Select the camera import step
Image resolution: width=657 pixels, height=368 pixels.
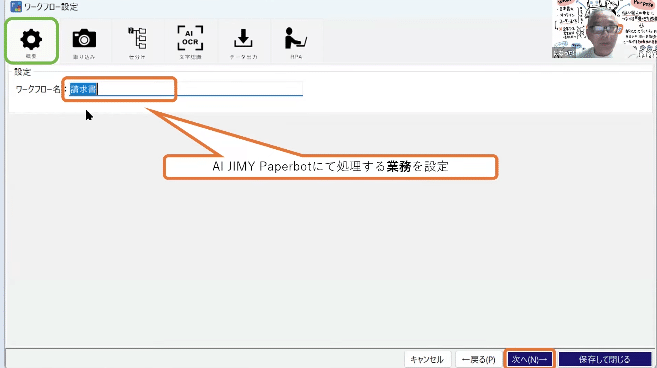[84, 41]
